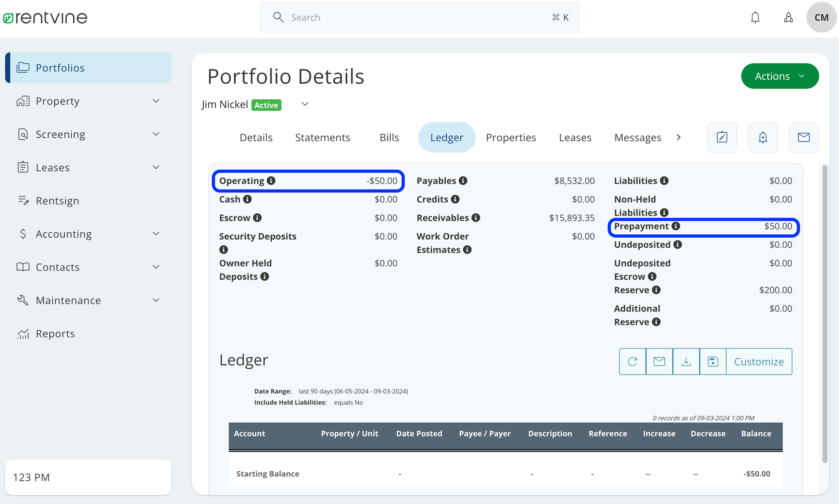Viewport: 839px width, 504px height.
Task: Open the notes clipboard icon
Action: pyautogui.click(x=722, y=137)
